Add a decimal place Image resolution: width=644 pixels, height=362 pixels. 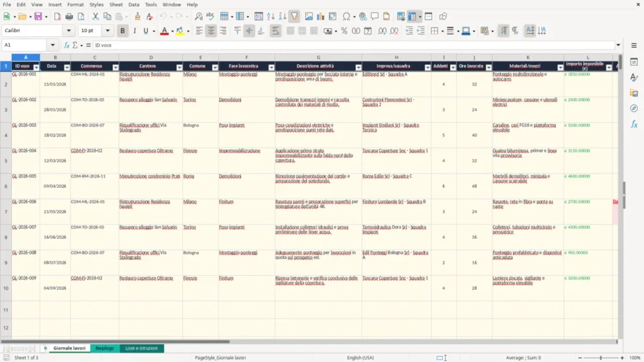tap(382, 31)
